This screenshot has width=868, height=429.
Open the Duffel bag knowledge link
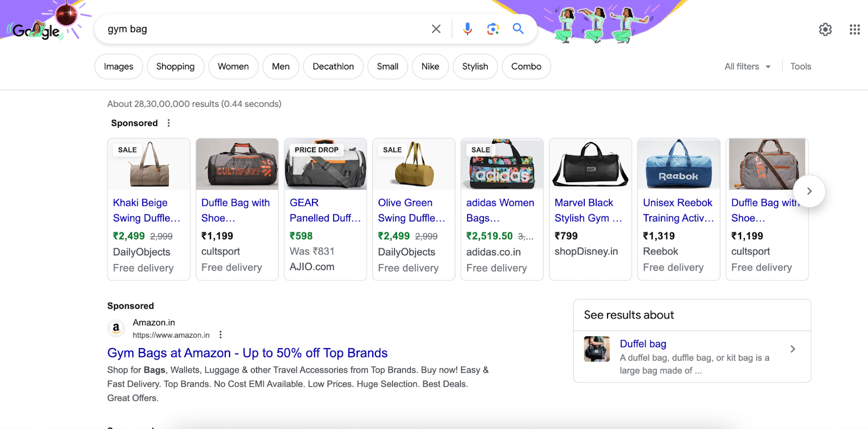point(643,344)
